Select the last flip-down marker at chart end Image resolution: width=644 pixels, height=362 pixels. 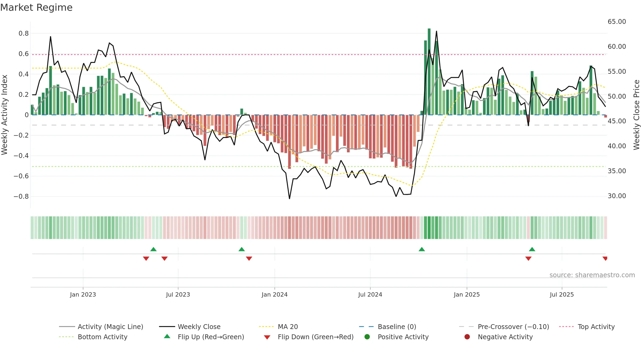point(605,258)
